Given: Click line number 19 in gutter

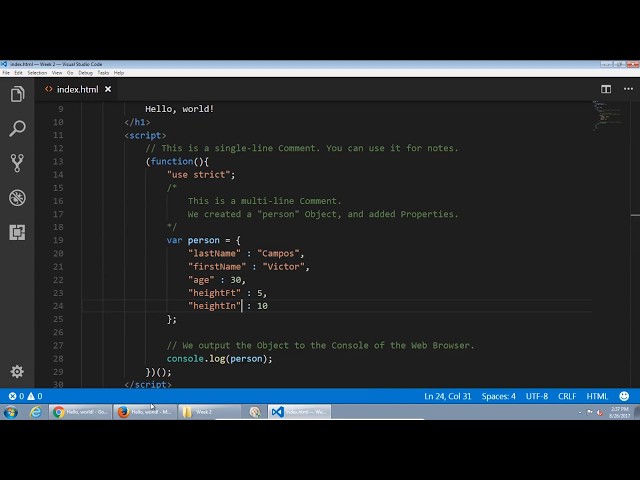Looking at the screenshot, I should point(58,240).
